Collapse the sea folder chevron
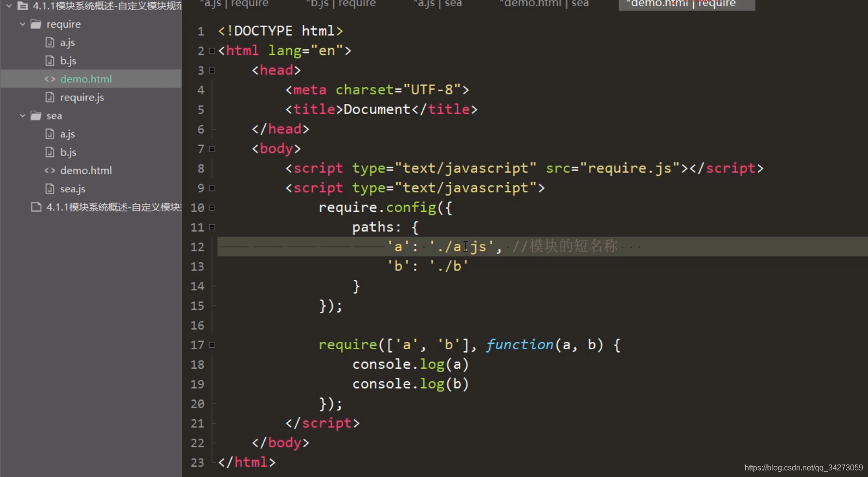The width and height of the screenshot is (868, 477). point(22,116)
